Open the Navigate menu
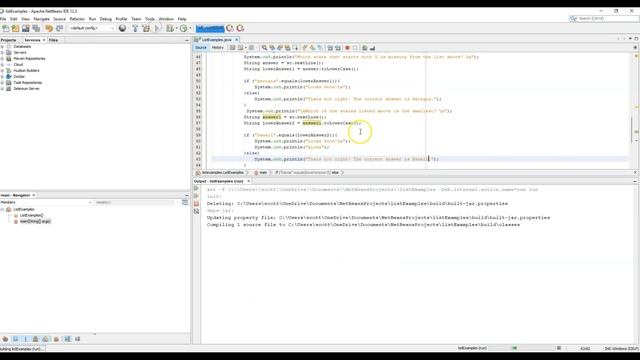This screenshot has height=360, width=640. coord(41,19)
